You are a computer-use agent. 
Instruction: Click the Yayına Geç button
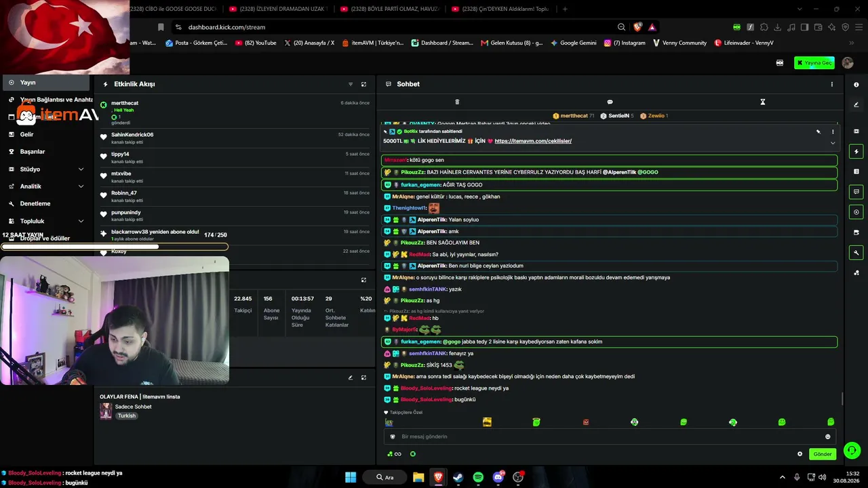tap(814, 62)
